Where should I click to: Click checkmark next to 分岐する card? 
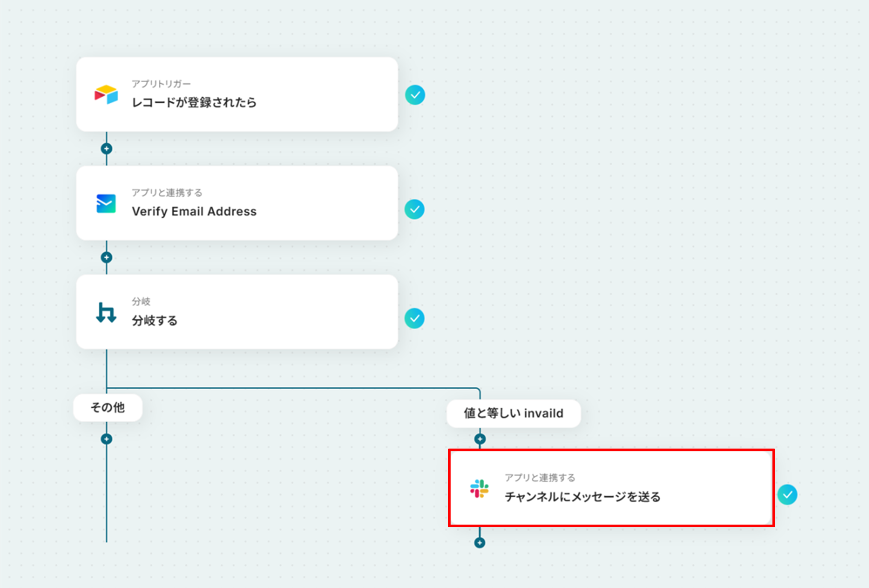415,319
